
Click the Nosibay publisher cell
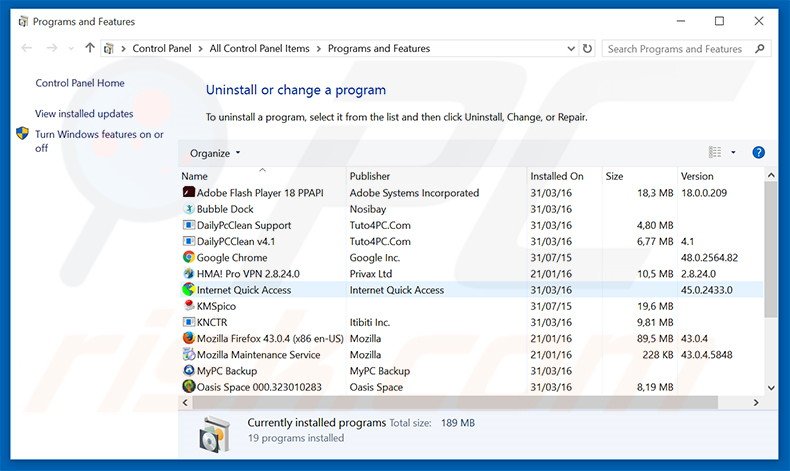coord(368,209)
